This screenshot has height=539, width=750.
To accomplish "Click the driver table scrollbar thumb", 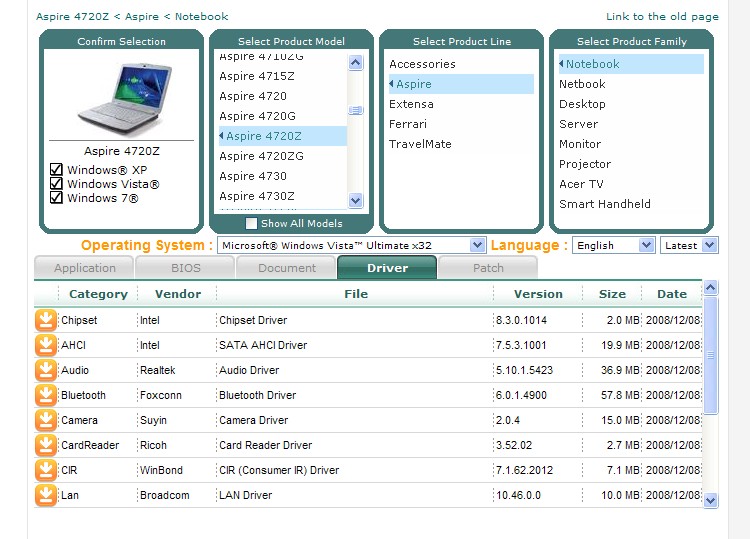I will [711, 355].
